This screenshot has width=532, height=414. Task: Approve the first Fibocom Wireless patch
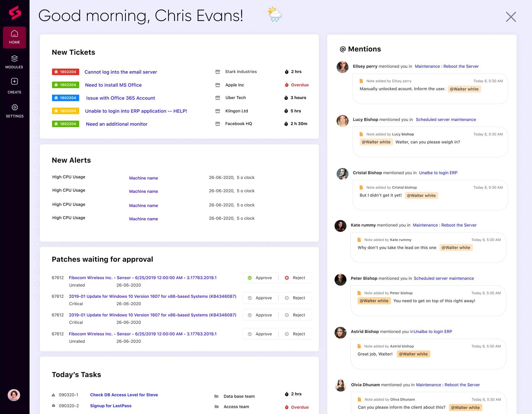260,278
